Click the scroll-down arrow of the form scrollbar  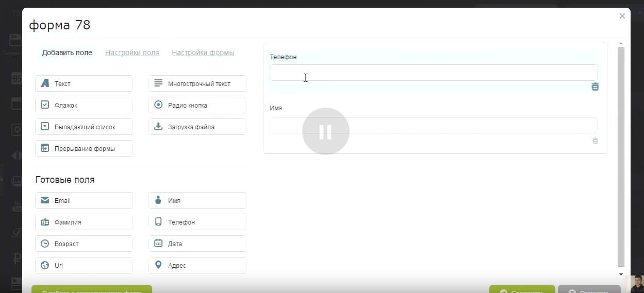click(x=621, y=274)
